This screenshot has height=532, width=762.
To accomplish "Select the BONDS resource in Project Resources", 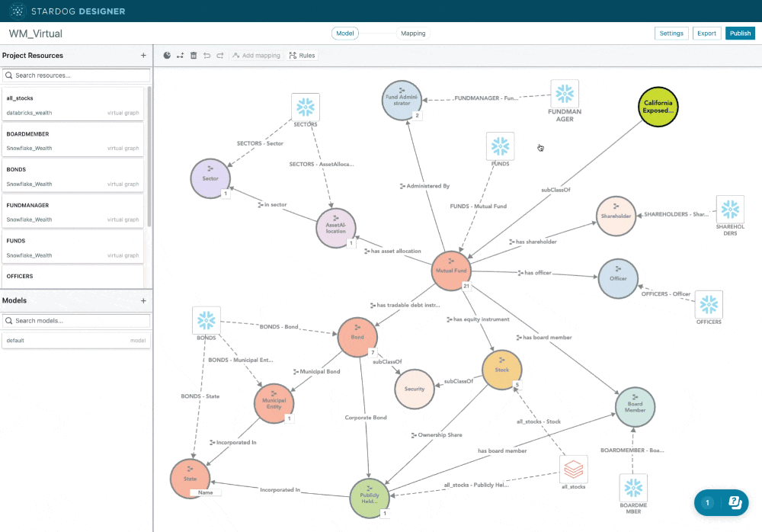I will coord(72,176).
